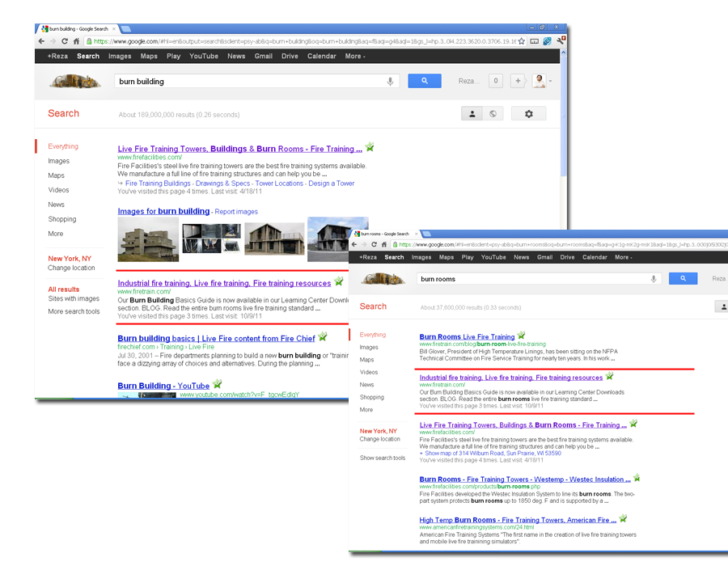Open Images for burn building link

tap(163, 211)
